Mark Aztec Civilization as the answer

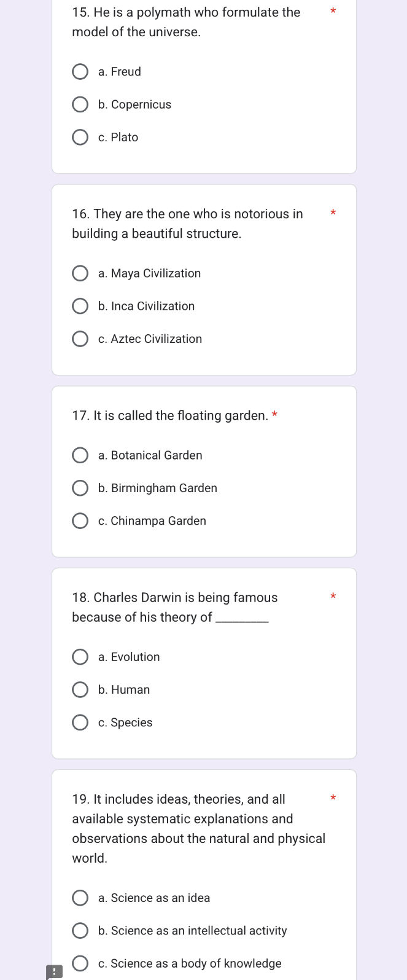[x=80, y=339]
